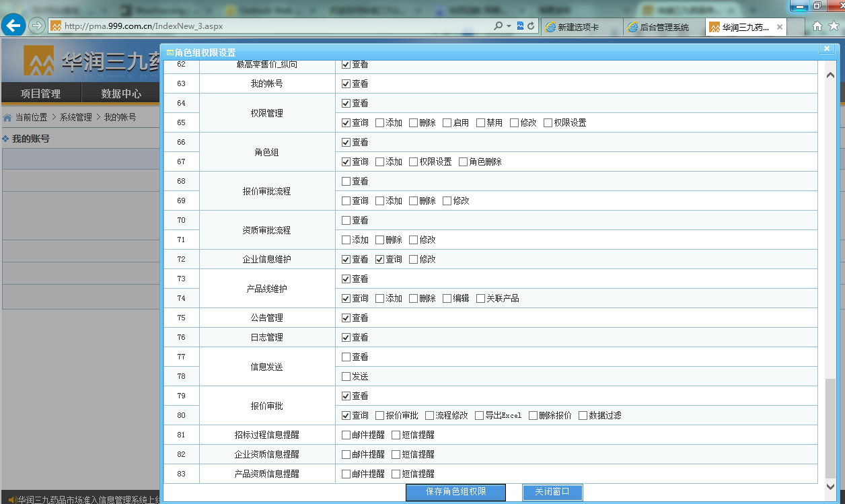
Task: Check 报价审批 option in row 80
Action: click(379, 415)
